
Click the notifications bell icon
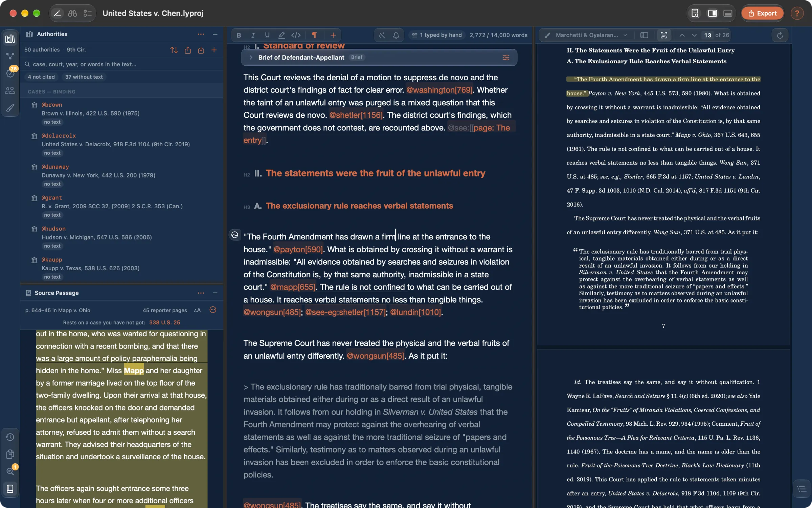click(396, 35)
